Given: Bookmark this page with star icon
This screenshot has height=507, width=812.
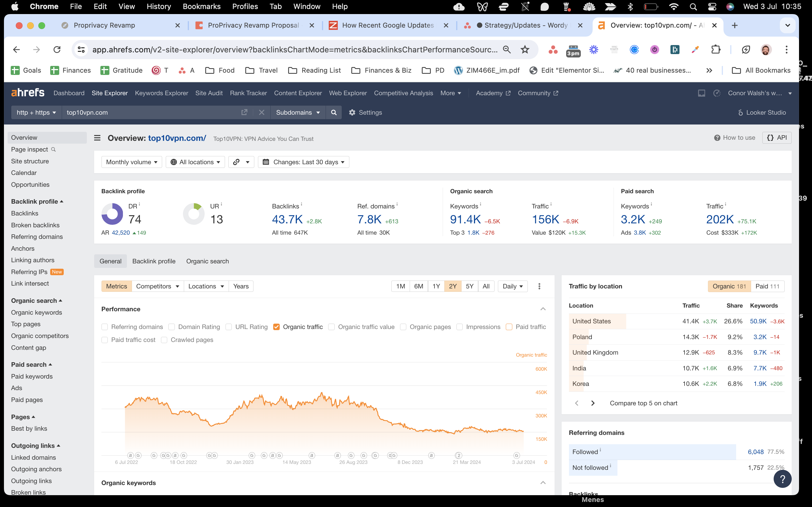Looking at the screenshot, I should pos(525,50).
